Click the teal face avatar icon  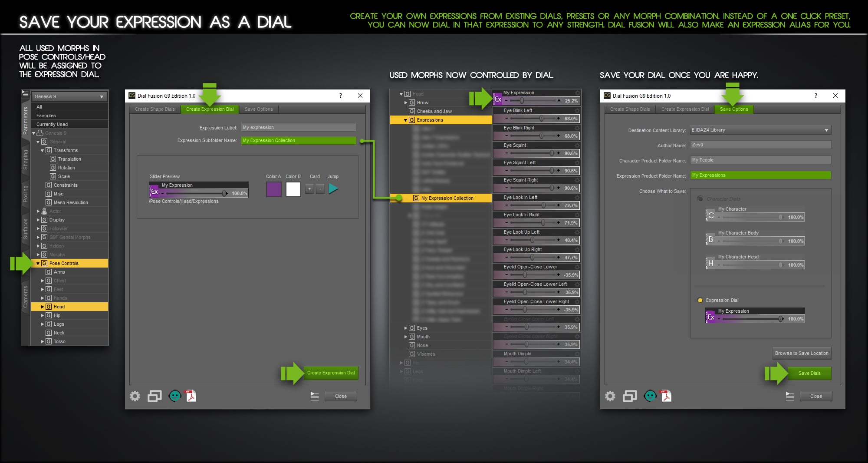point(174,396)
